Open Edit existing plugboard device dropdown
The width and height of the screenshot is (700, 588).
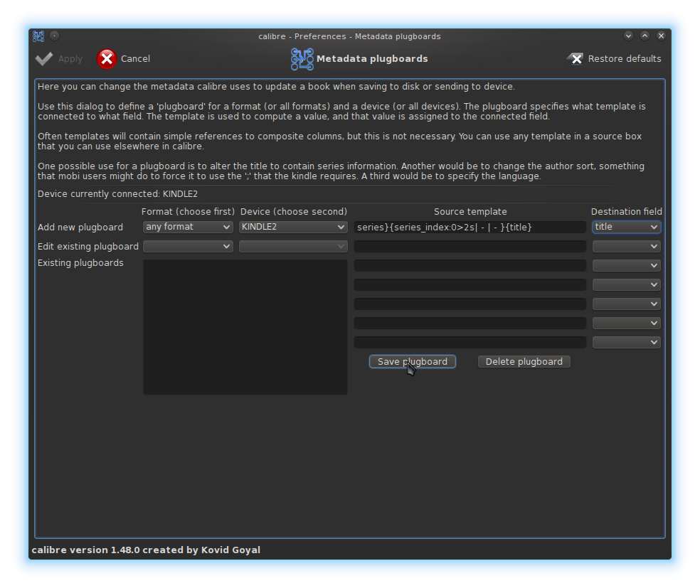[x=293, y=246]
